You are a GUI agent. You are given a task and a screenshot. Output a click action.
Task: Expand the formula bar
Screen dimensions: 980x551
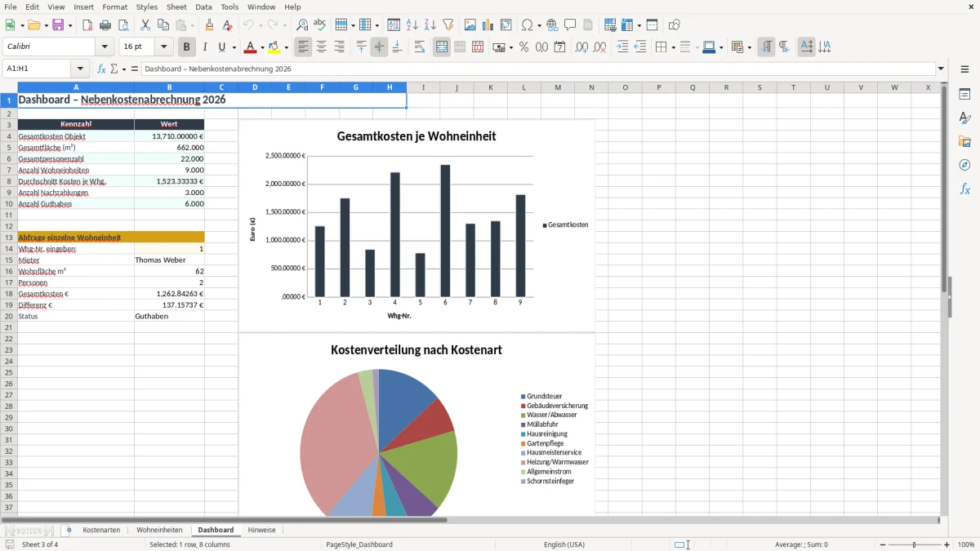point(942,69)
